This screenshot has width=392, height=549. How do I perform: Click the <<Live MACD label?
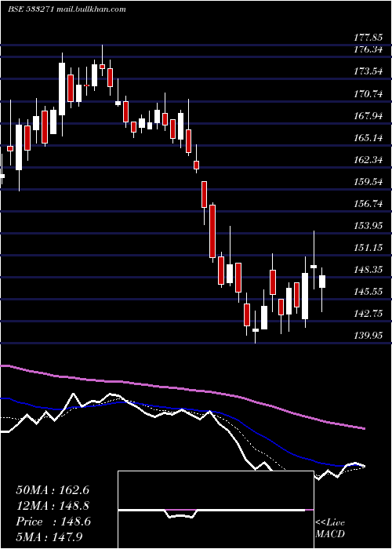[330, 528]
